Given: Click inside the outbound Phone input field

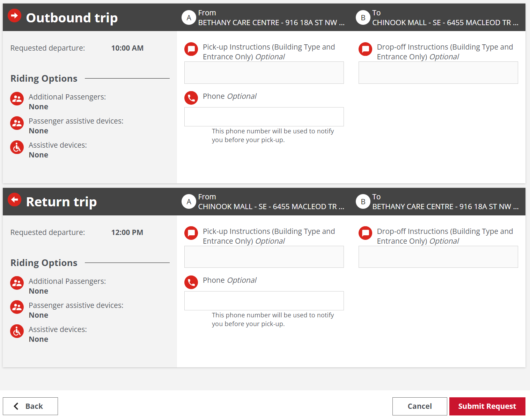Looking at the screenshot, I should pyautogui.click(x=264, y=117).
